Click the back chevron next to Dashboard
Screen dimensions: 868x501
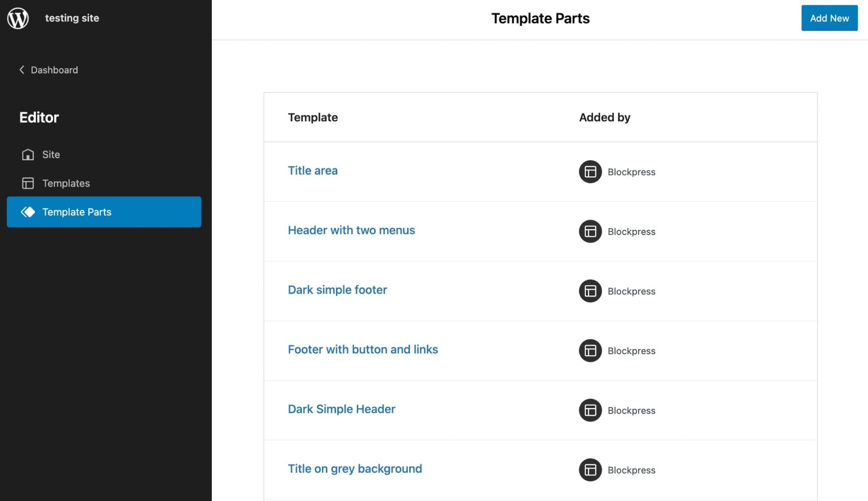pyautogui.click(x=22, y=70)
